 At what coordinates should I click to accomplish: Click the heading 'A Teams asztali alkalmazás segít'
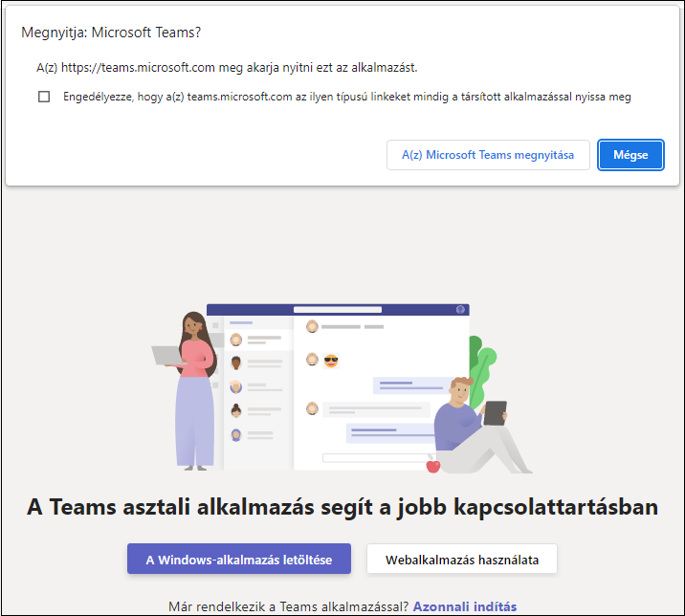click(x=342, y=507)
